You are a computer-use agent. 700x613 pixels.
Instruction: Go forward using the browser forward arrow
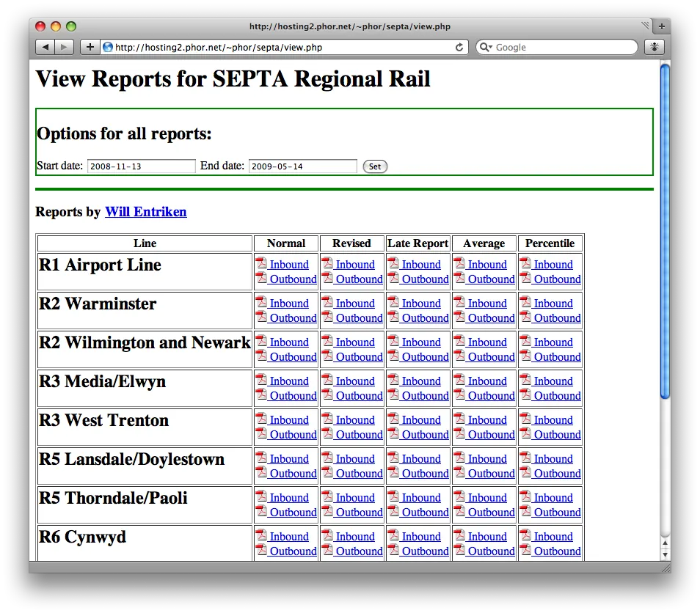coord(64,47)
